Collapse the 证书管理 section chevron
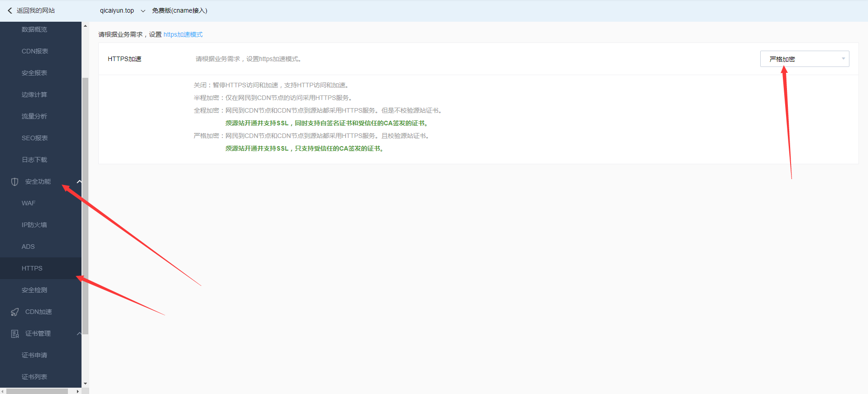 coord(79,334)
